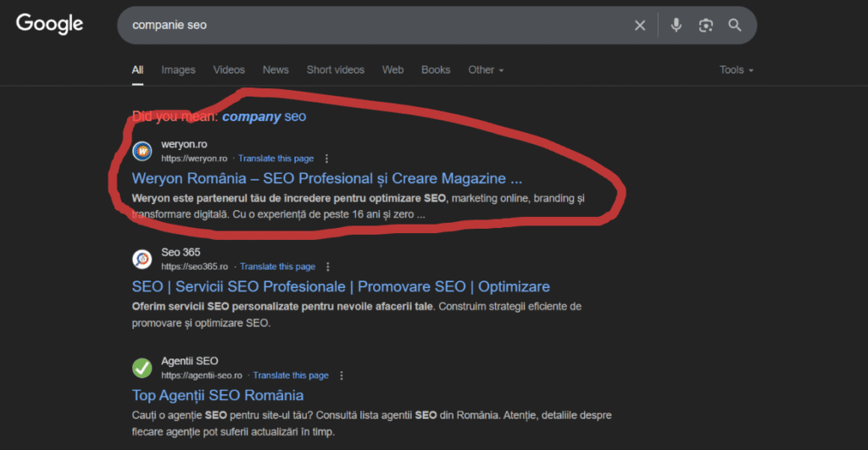Start voice search with microphone icon
Screen dimensions: 868x450
click(x=676, y=25)
